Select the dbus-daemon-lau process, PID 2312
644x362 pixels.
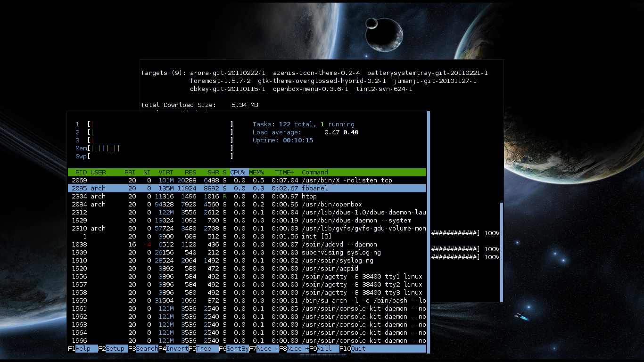247,213
